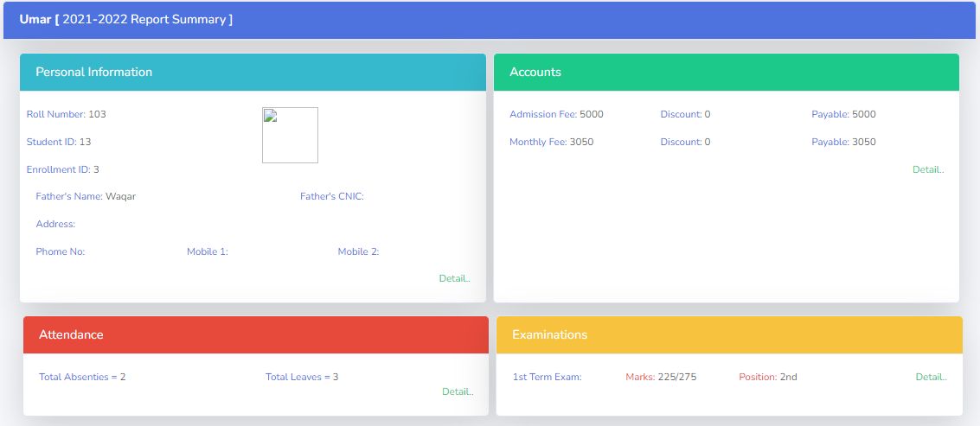Click the yellow Examinations header
The width and height of the screenshot is (980, 426).
[729, 334]
